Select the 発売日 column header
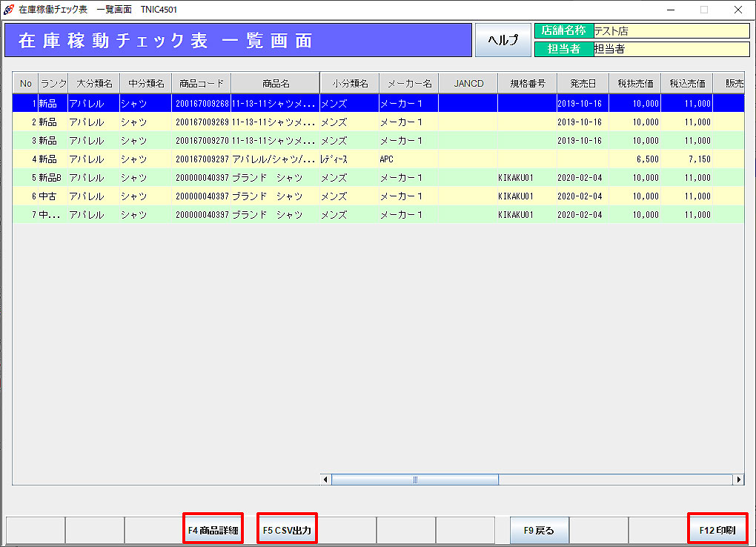 click(x=583, y=83)
